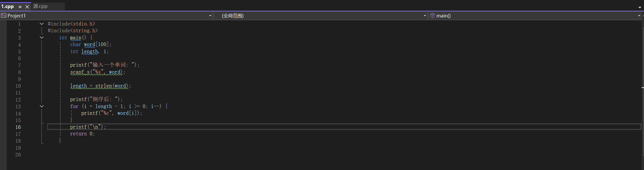Select the 1.cpp tab title

(x=8, y=7)
